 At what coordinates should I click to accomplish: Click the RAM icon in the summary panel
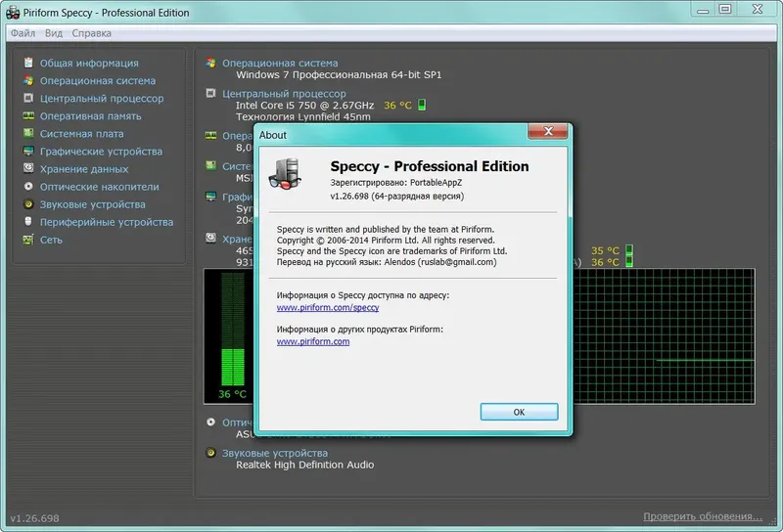click(x=210, y=135)
